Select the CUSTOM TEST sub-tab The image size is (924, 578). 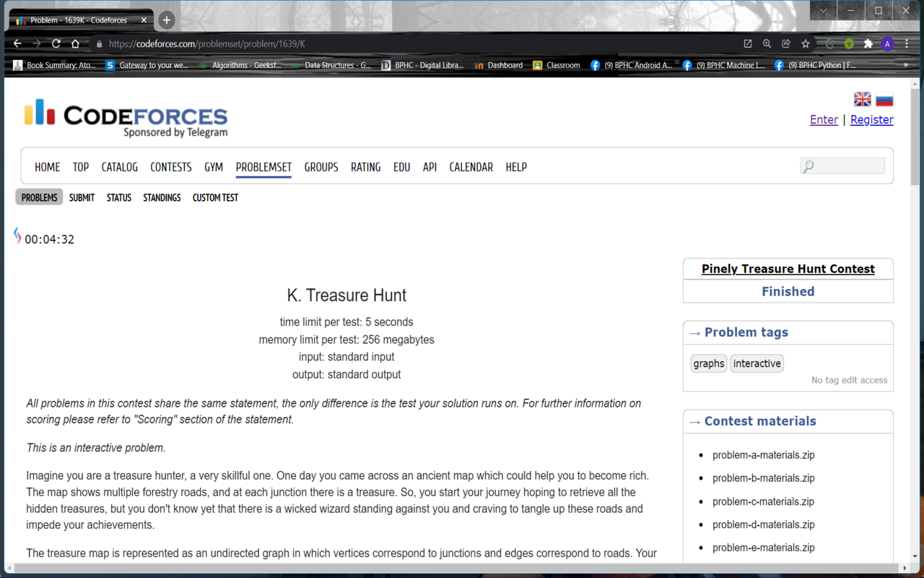(215, 197)
